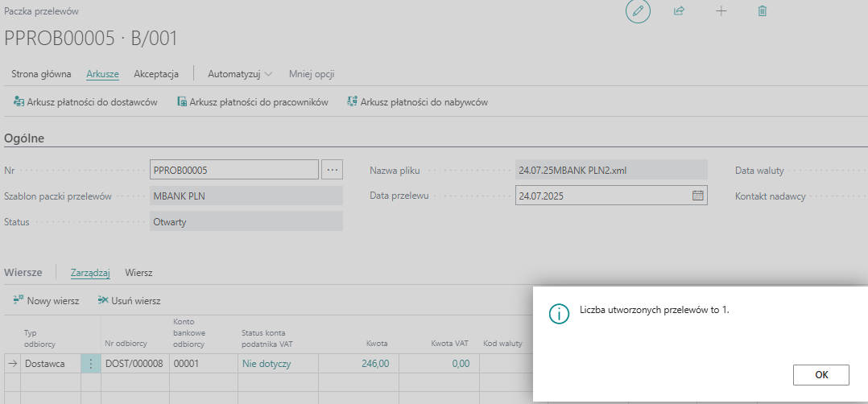Click Nowy wiersz to add a line
The image size is (868, 404).
click(x=47, y=300)
